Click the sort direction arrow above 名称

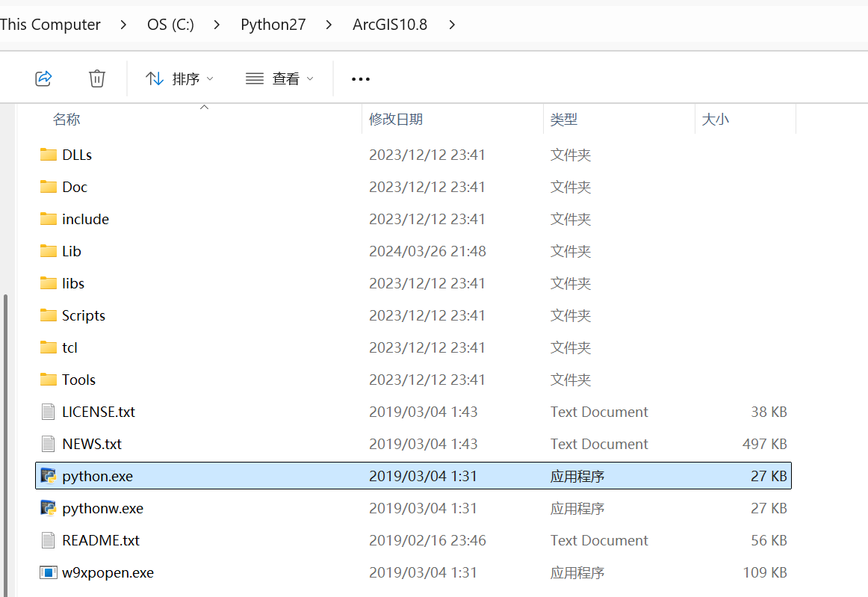tap(204, 107)
